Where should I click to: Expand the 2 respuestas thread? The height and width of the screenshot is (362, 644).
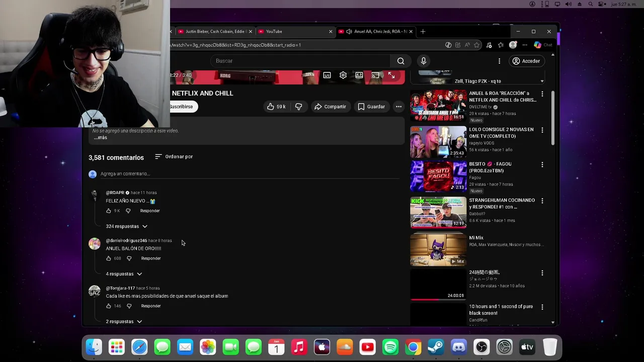(x=124, y=322)
